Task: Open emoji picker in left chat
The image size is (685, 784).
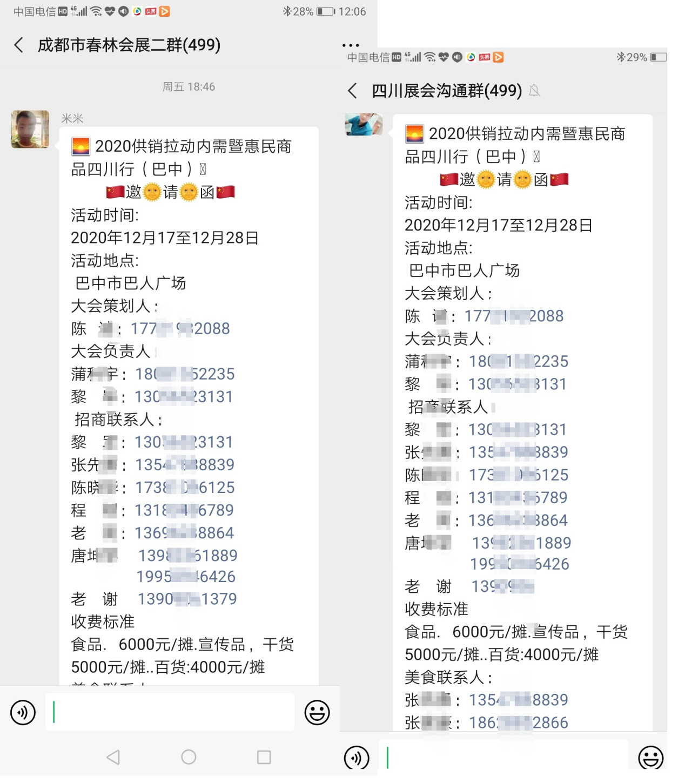Action: tap(317, 712)
